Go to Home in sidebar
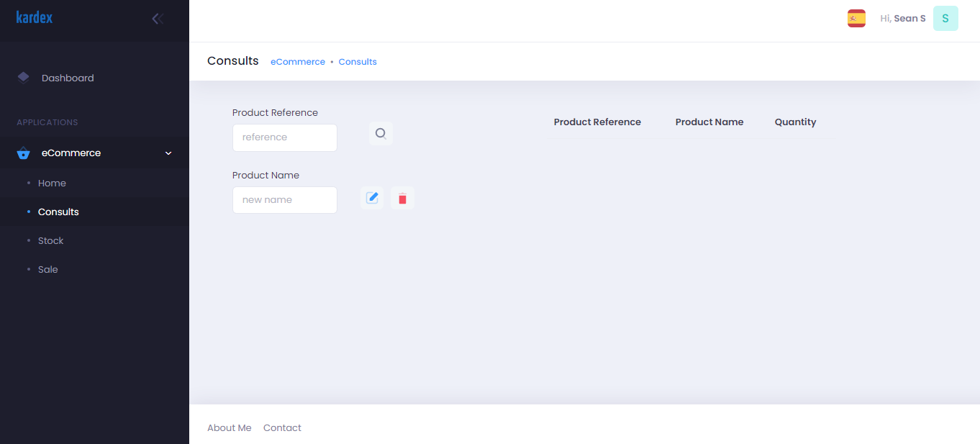 (x=94, y=183)
